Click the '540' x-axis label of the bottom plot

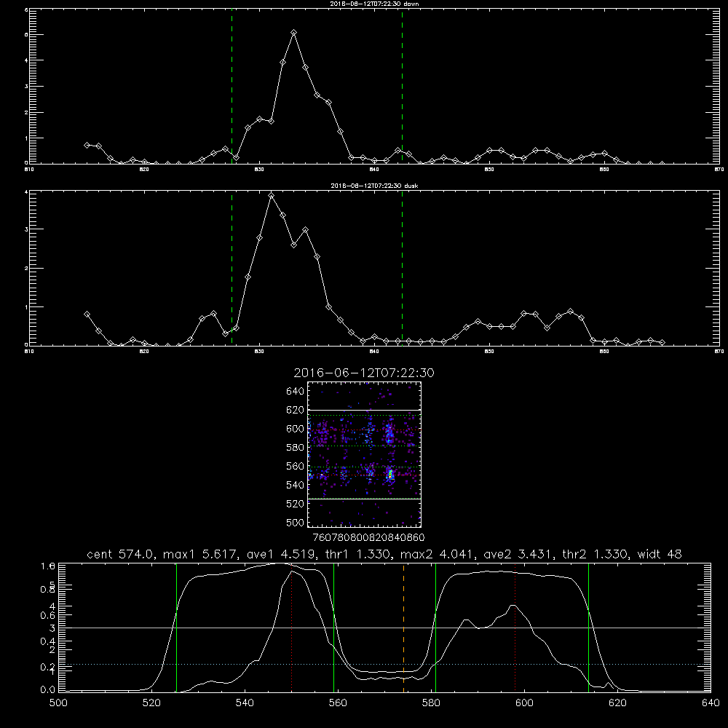pos(245,703)
